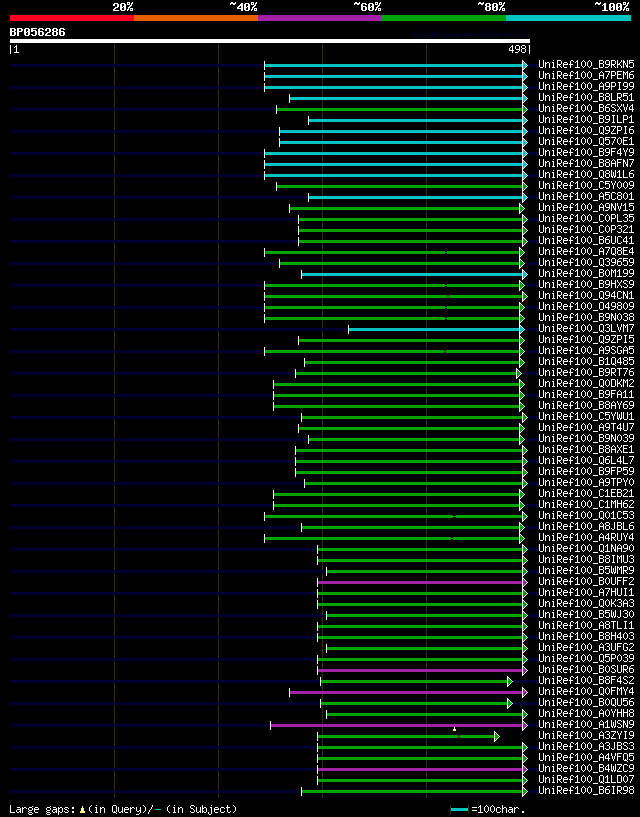Click the UniRef100_B9FA11 label
Screen dimensions: 640x817
tap(586, 394)
